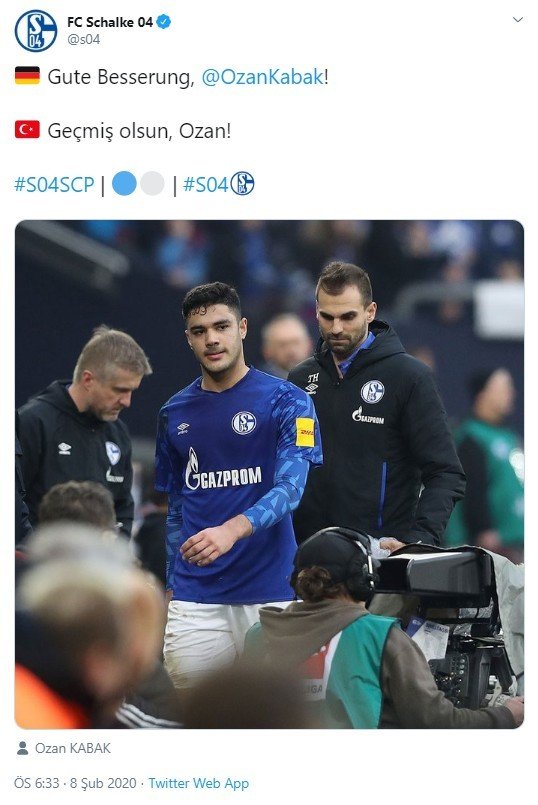Open the FC Schalke 04 account name

pyautogui.click(x=110, y=22)
